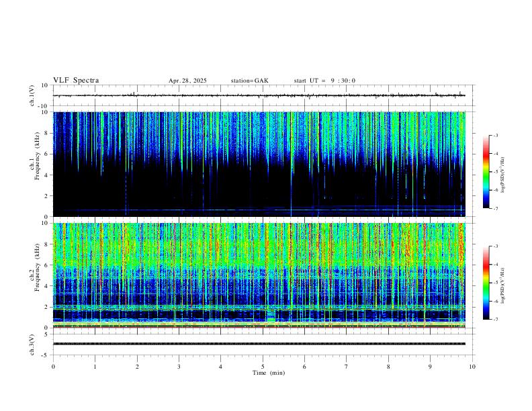532x411 pixels.
Task: Click the "start UT = 9 :30: 0" text
Action: pyautogui.click(x=324, y=81)
